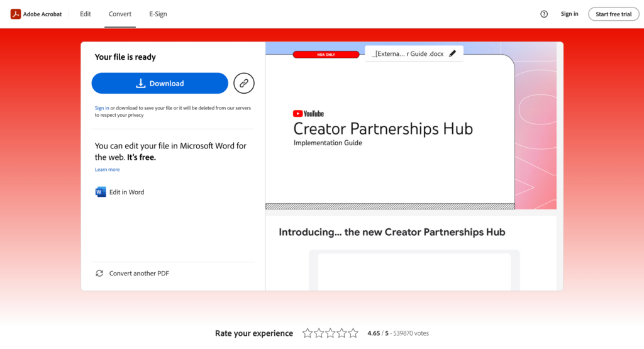The height and width of the screenshot is (349, 644).
Task: Click 'Introducing... the new Creator Partnerships Hub' heading
Action: (392, 233)
